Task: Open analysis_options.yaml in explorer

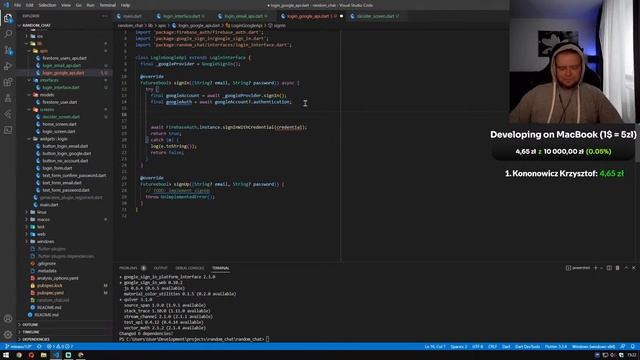Action: coord(58,278)
